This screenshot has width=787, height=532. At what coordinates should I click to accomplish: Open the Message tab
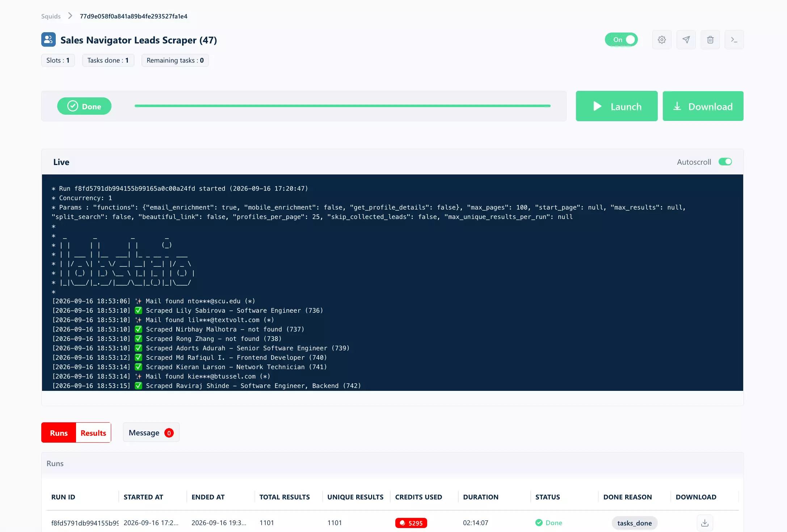pyautogui.click(x=151, y=433)
